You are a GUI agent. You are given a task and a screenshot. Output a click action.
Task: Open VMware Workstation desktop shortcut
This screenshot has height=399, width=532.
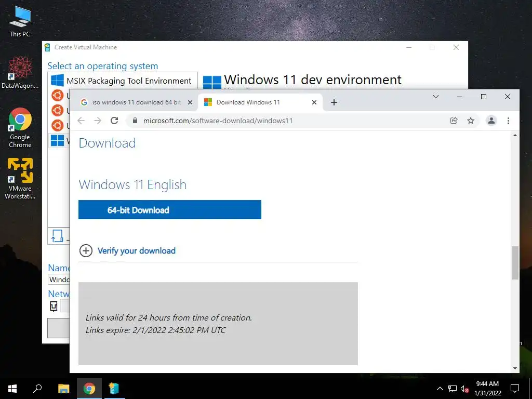pos(20,179)
